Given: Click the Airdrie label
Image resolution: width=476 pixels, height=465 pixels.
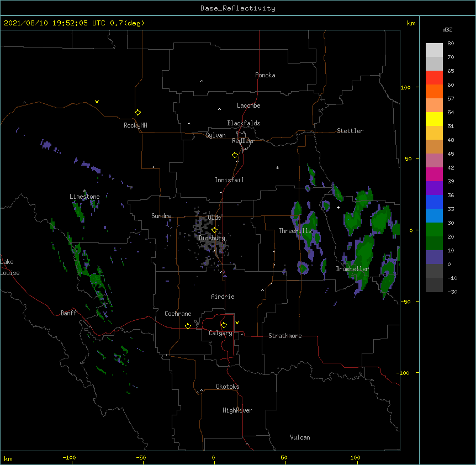Looking at the screenshot, I should [x=223, y=297].
